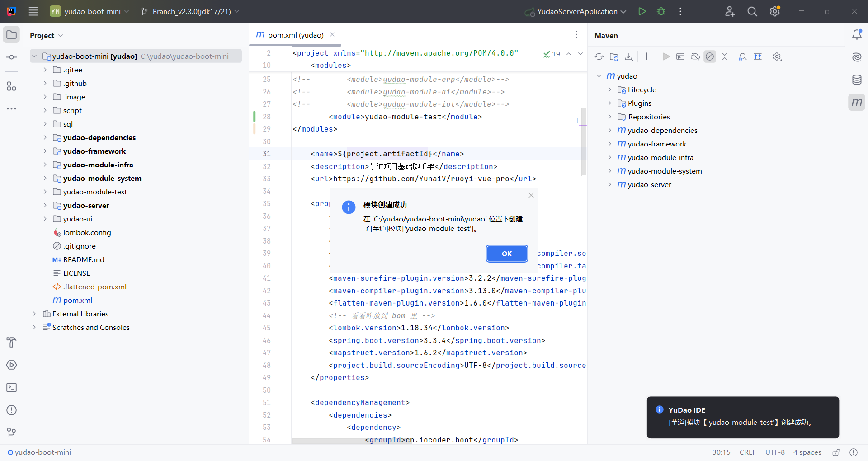
Task: Toggle Maven offline mode
Action: pos(695,56)
